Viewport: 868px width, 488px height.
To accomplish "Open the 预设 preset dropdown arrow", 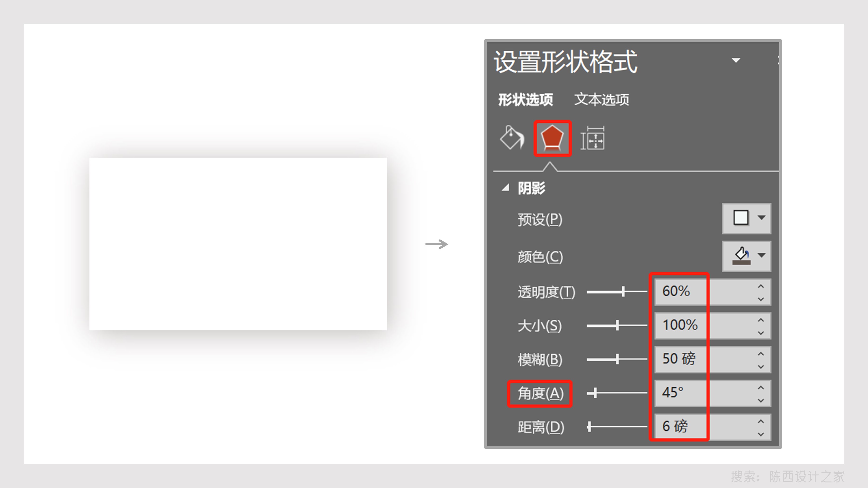I will (x=761, y=218).
